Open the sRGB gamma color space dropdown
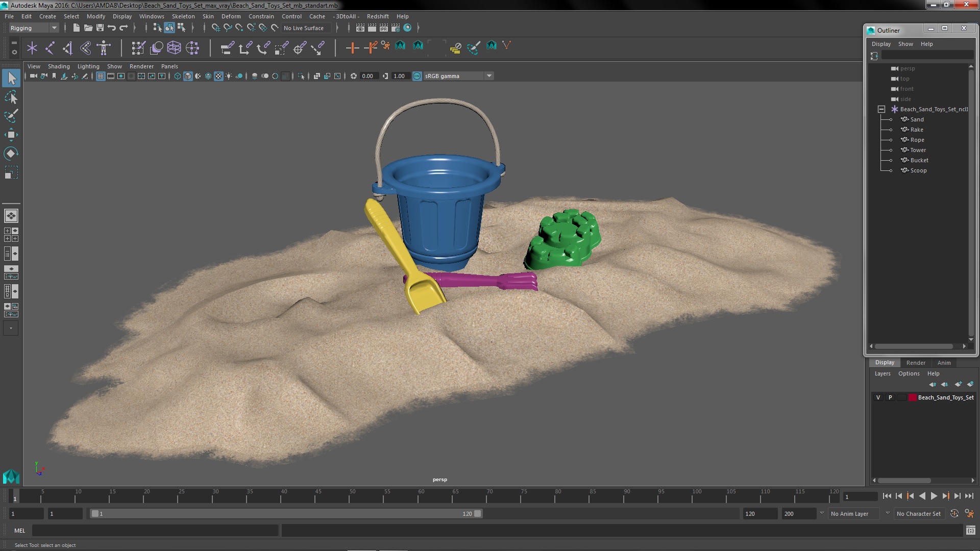980x551 pixels. click(x=489, y=76)
